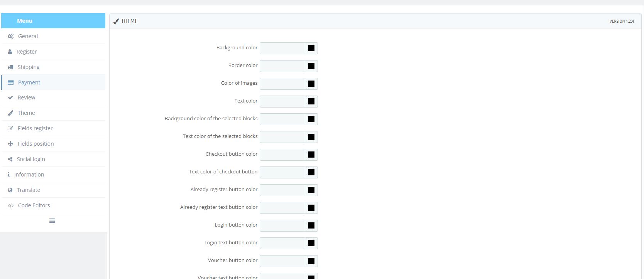This screenshot has height=279, width=644.
Task: Go to Code Editors section
Action: (x=34, y=205)
